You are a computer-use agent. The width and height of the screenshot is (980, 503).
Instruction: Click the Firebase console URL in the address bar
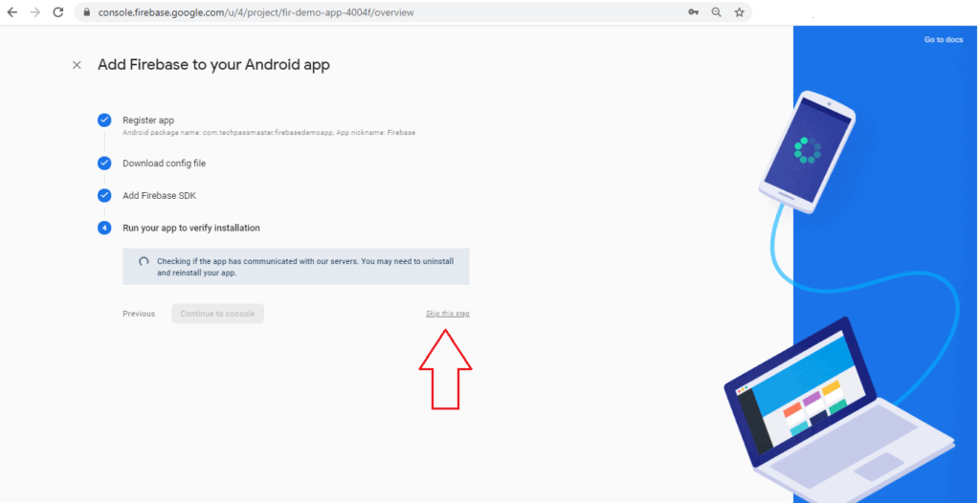256,12
